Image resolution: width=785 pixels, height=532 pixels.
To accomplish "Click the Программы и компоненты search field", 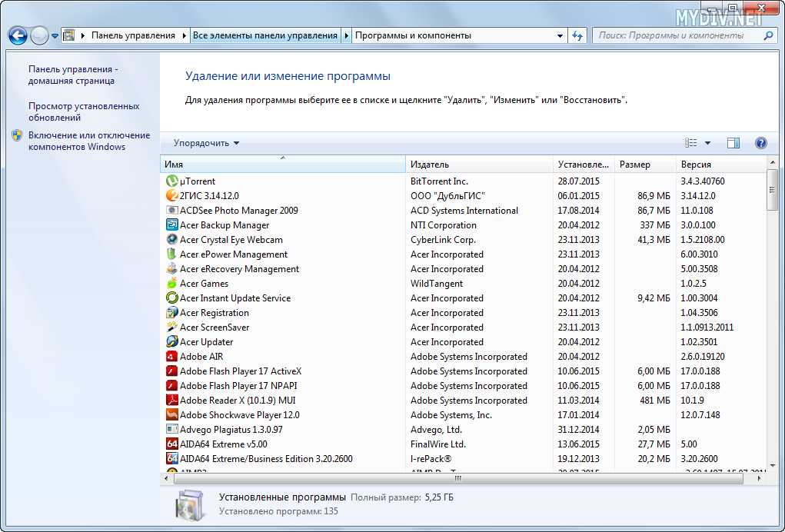I will click(677, 35).
